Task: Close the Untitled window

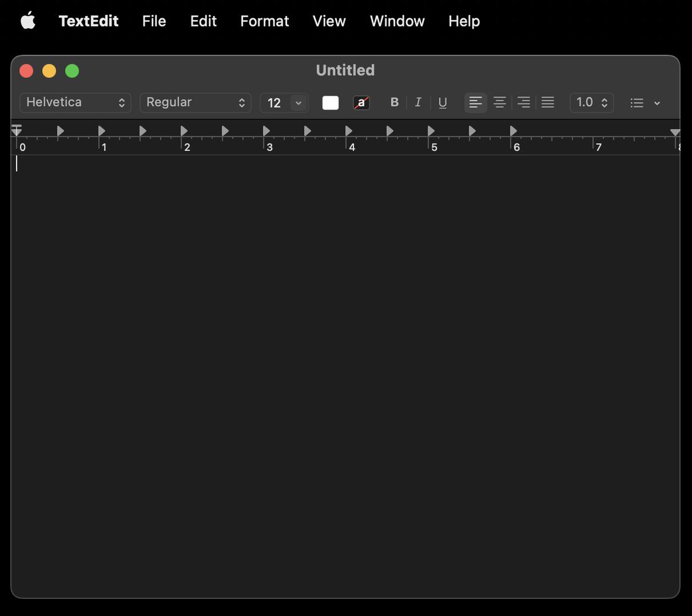Action: (x=27, y=71)
